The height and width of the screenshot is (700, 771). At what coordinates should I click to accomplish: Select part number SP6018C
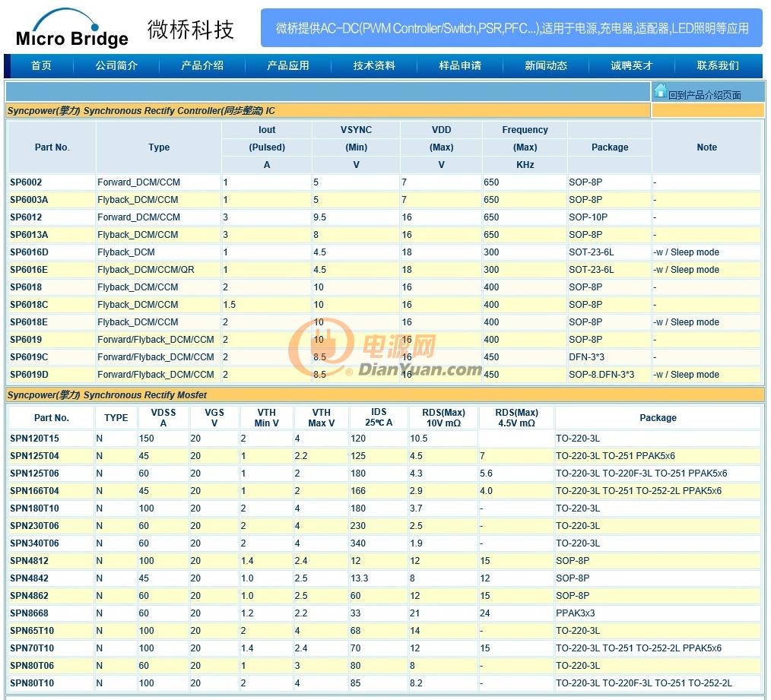point(29,304)
